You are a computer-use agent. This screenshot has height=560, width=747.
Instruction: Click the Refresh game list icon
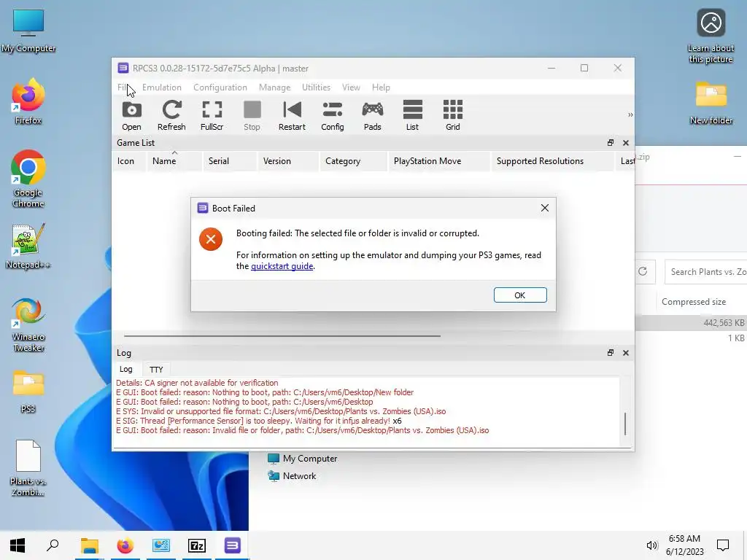171,115
